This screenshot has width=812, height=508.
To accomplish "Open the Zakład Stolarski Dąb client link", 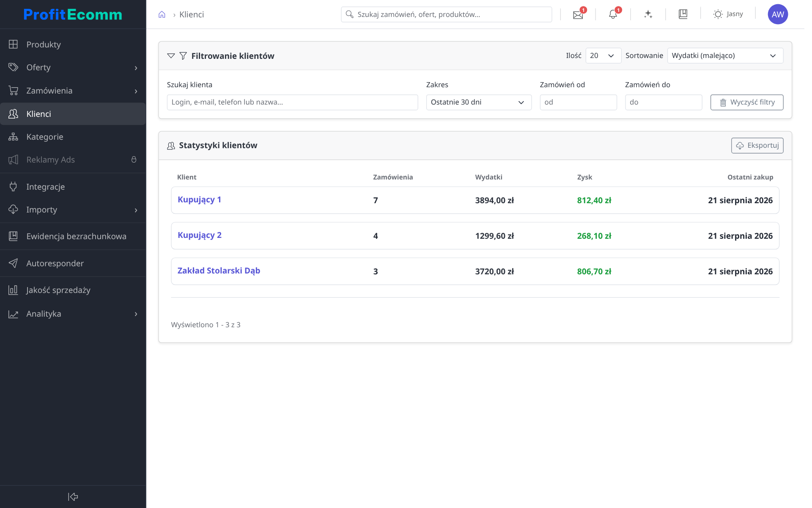I will 219,271.
